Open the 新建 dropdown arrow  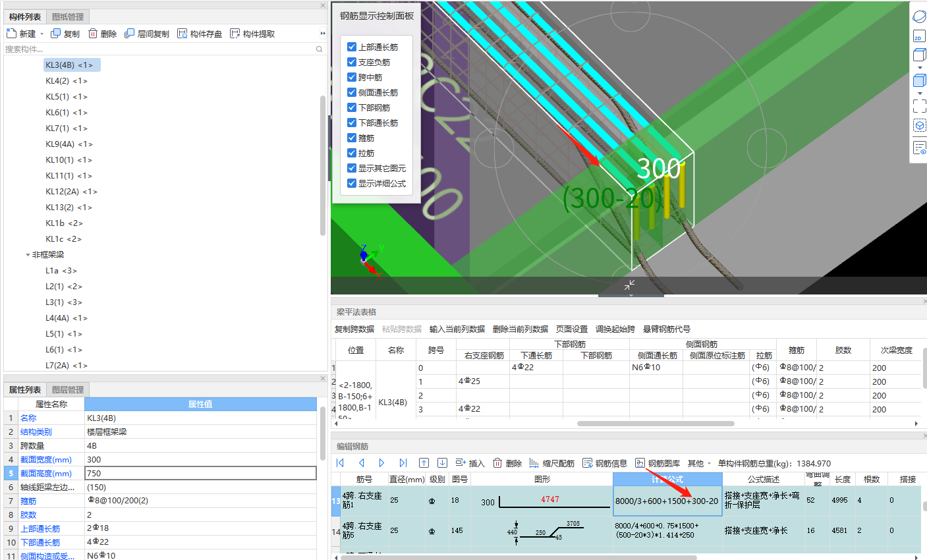pos(42,34)
